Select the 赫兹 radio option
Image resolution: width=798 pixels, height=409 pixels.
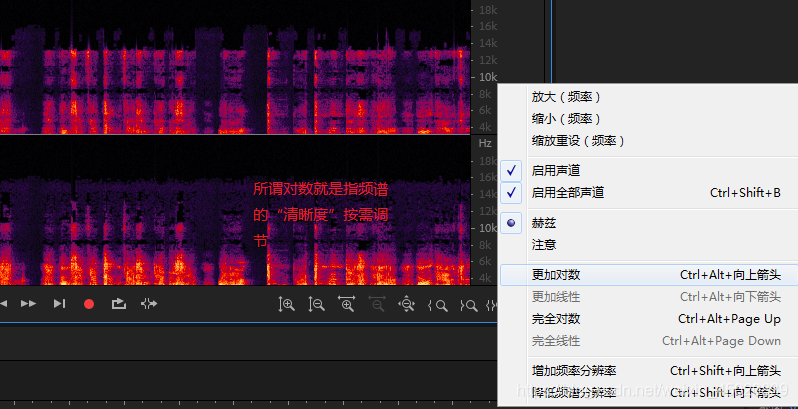click(648, 223)
